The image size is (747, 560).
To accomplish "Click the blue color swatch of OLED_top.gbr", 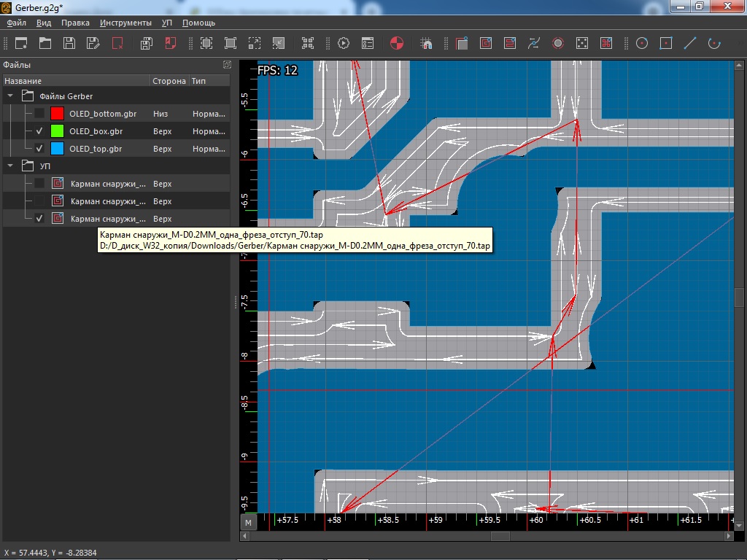I will (x=58, y=149).
